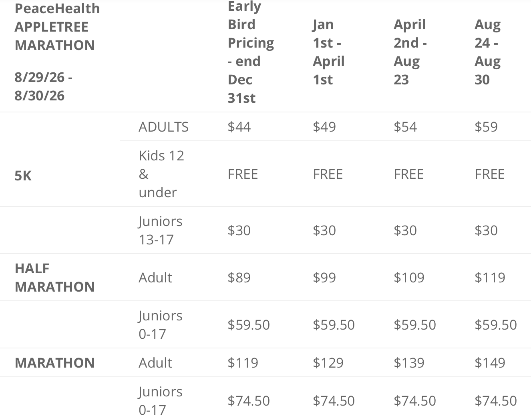Select the Jan 1st - April 1st header

pyautogui.click(x=328, y=52)
